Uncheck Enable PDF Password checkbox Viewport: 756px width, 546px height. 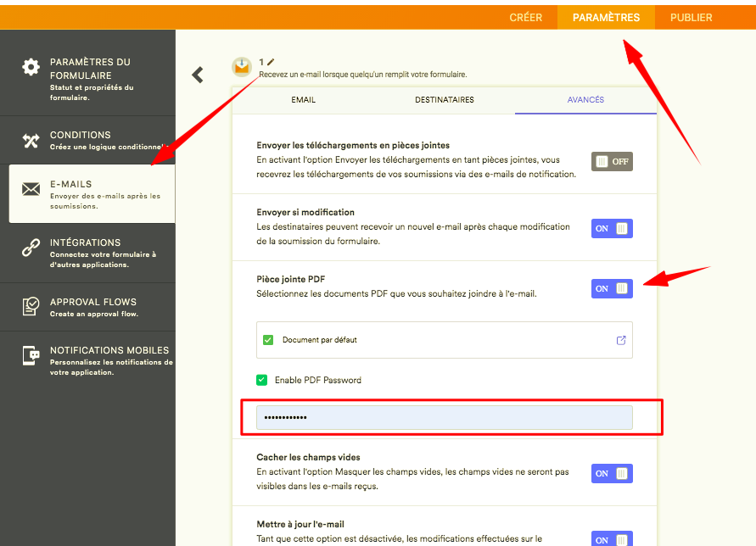262,380
